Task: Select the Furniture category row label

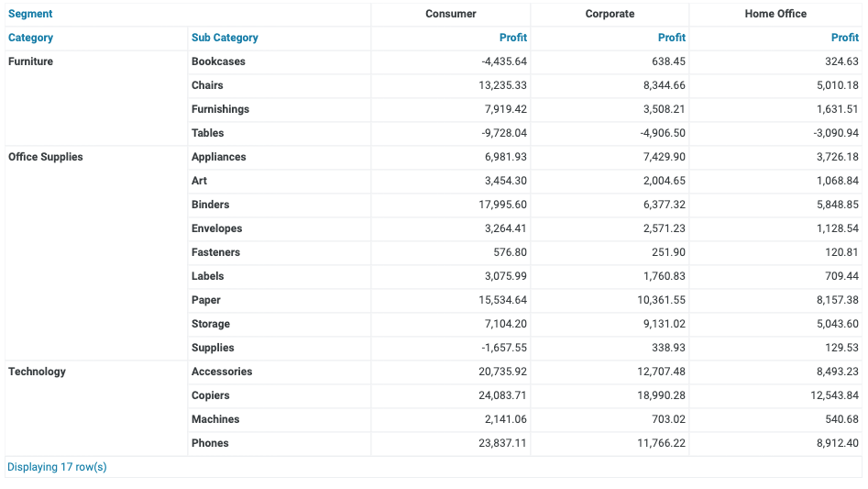Action: tap(31, 61)
